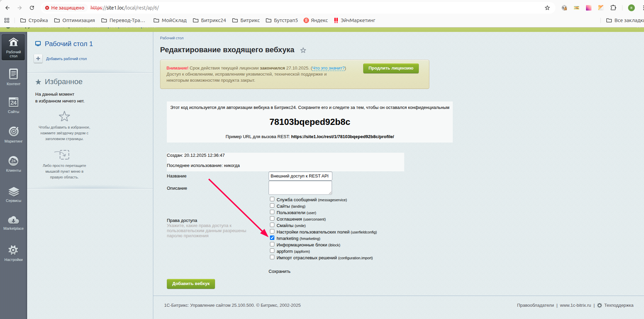Open the Настройки gear section
The height and width of the screenshot is (319, 644).
point(13,253)
